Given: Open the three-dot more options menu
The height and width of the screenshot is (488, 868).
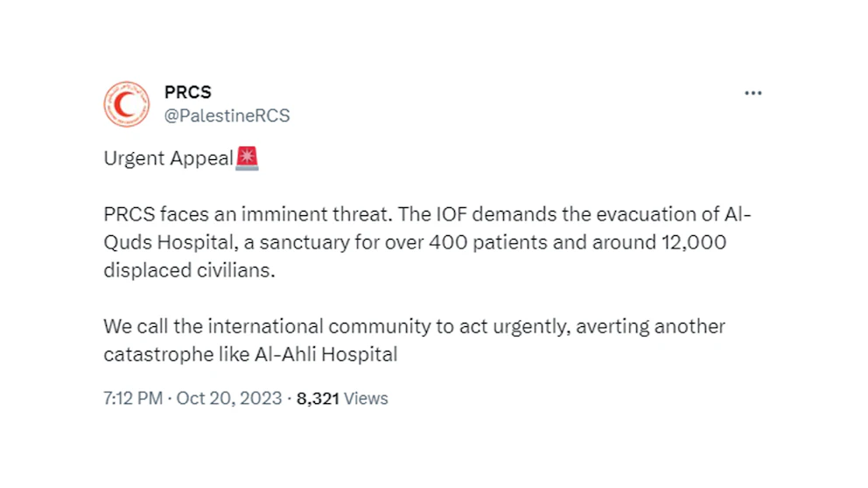Looking at the screenshot, I should pos(752,93).
